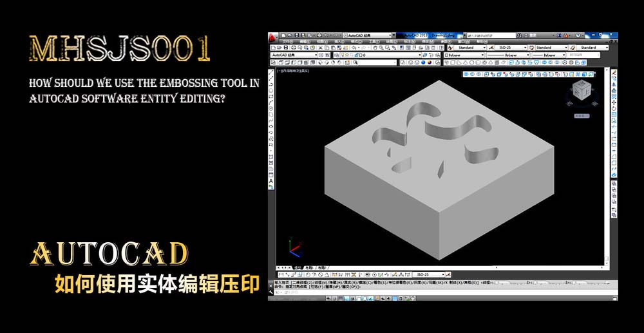Select Helix tool in Modeling toolbar
The image size is (644, 333).
497,62
